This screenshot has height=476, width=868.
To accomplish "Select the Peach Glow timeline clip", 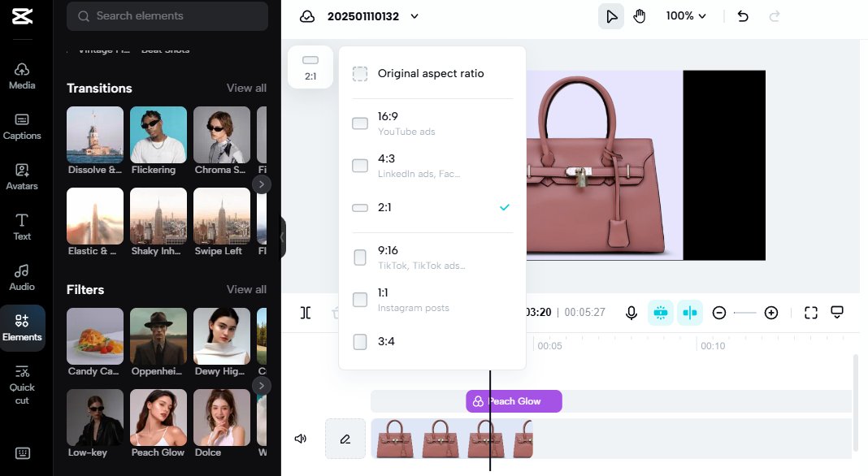I will (x=514, y=401).
